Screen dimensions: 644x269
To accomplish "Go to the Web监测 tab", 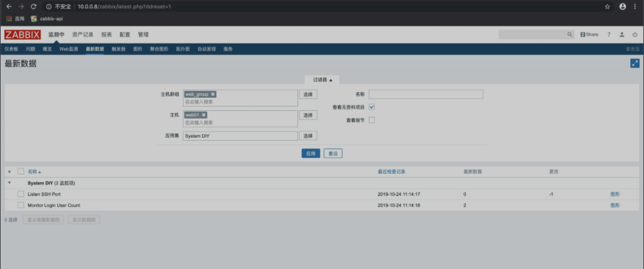I will tap(68, 49).
